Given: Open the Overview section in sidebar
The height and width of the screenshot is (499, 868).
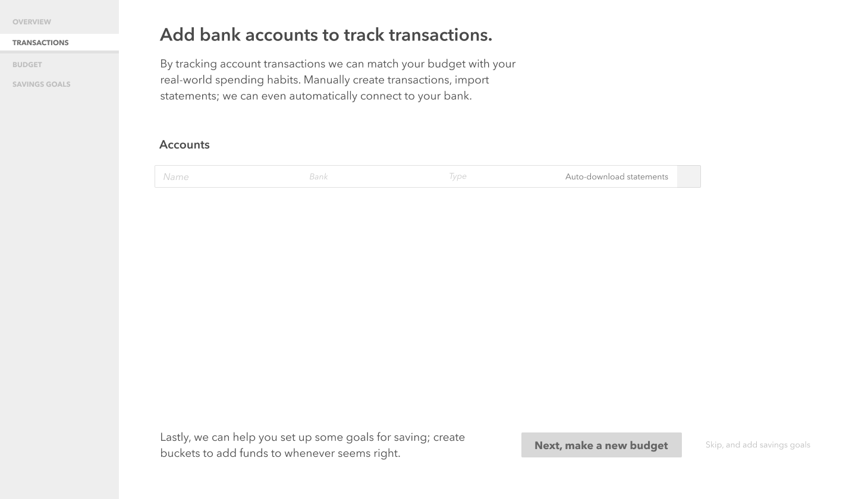Looking at the screenshot, I should pos(32,22).
